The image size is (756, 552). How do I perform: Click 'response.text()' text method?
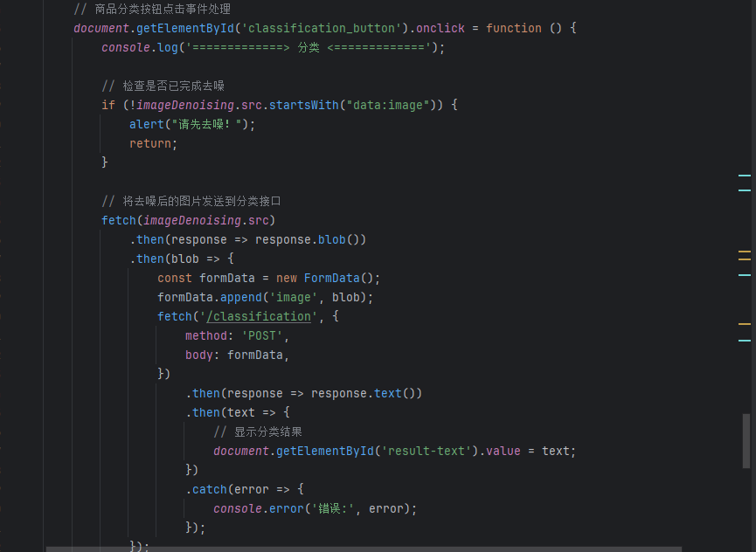coord(388,394)
